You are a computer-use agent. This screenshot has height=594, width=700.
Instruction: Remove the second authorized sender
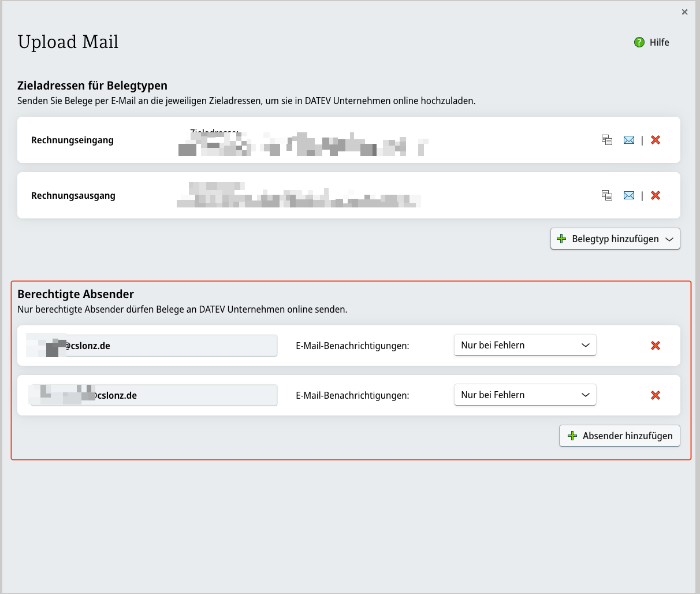coord(656,395)
